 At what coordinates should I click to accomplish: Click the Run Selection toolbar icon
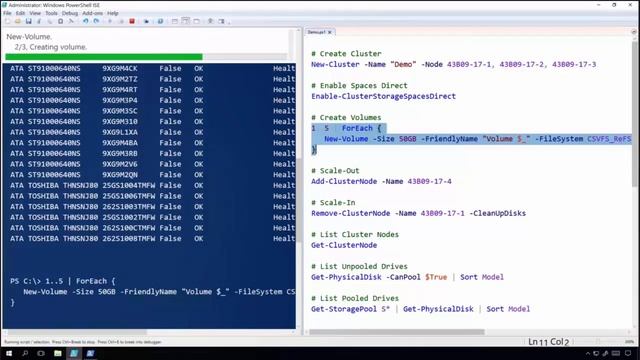point(121,21)
